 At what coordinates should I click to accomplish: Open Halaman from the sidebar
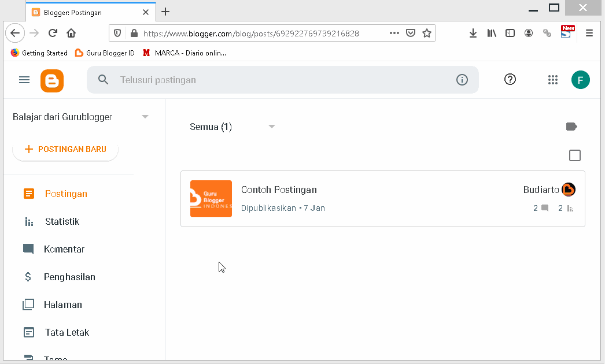coord(64,304)
